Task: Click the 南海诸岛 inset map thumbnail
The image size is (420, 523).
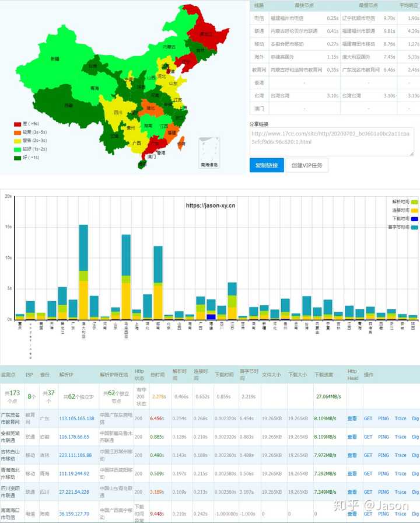Action: pos(208,152)
